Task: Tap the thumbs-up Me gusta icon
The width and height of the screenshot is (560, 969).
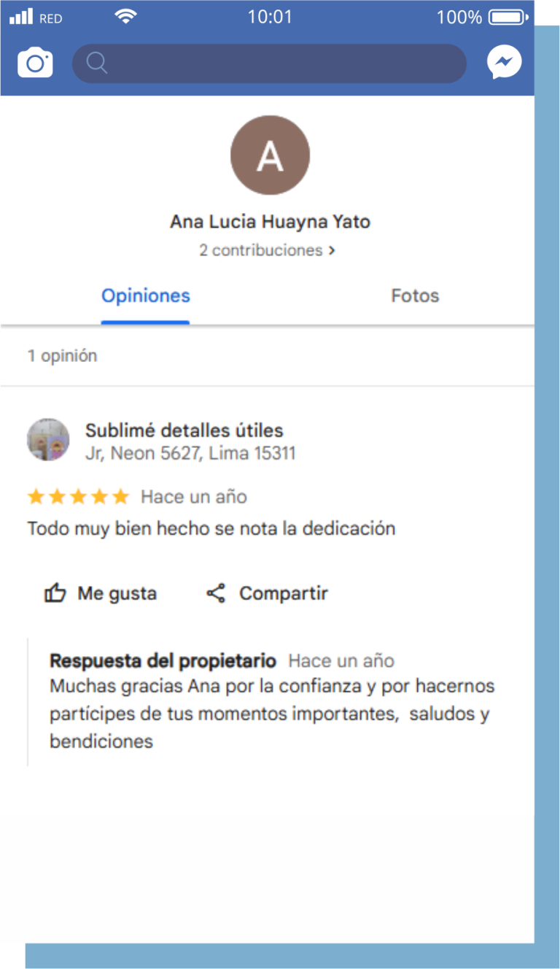Action: point(55,593)
